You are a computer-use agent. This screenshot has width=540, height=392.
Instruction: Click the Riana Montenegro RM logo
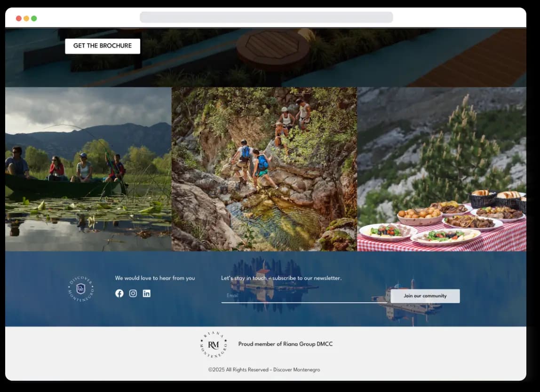[x=214, y=345]
